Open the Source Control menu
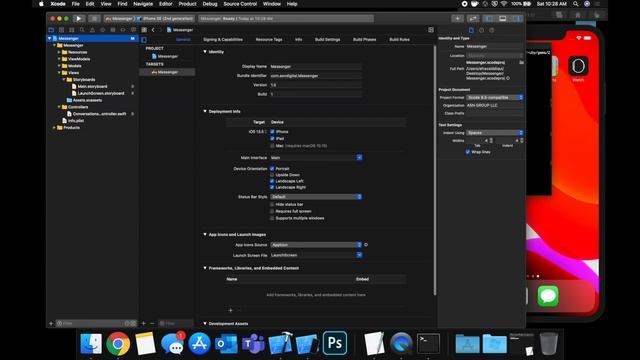 [240, 4]
